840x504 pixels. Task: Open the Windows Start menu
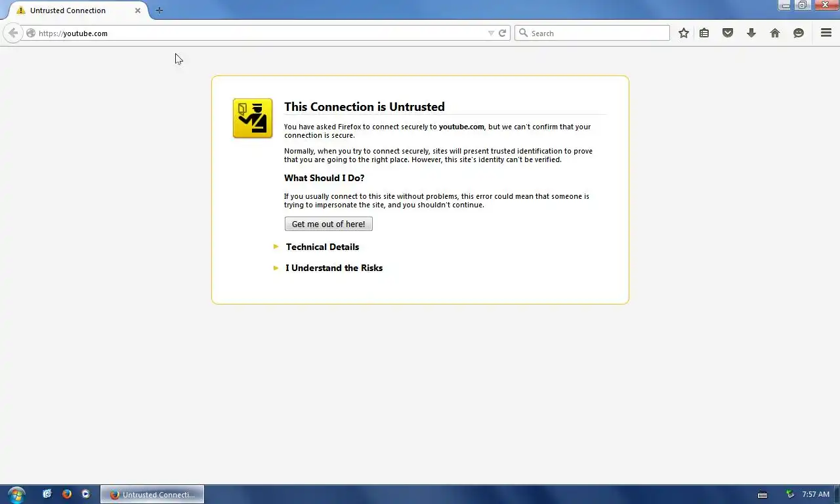click(16, 494)
